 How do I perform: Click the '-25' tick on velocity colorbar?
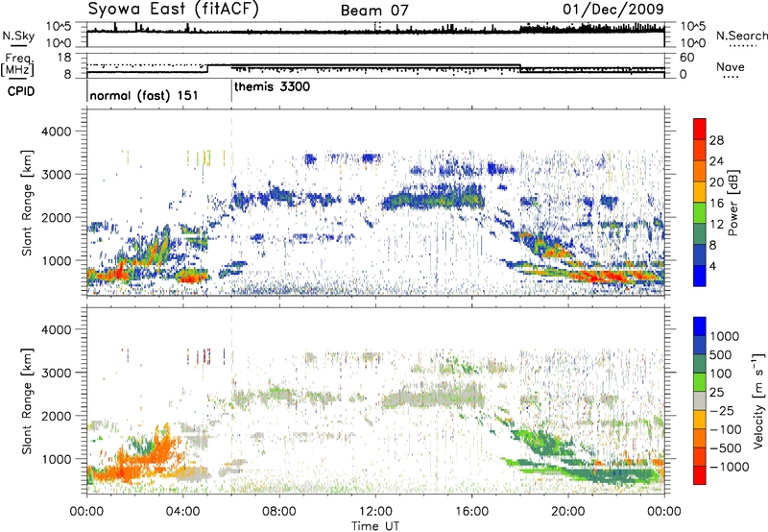(x=723, y=410)
